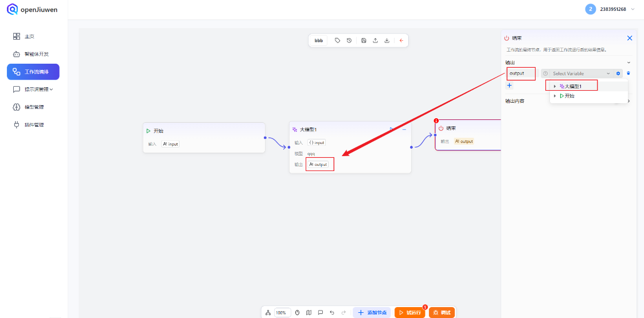This screenshot has width=644, height=318.
Task: Toggle the minimap icon
Action: [309, 313]
